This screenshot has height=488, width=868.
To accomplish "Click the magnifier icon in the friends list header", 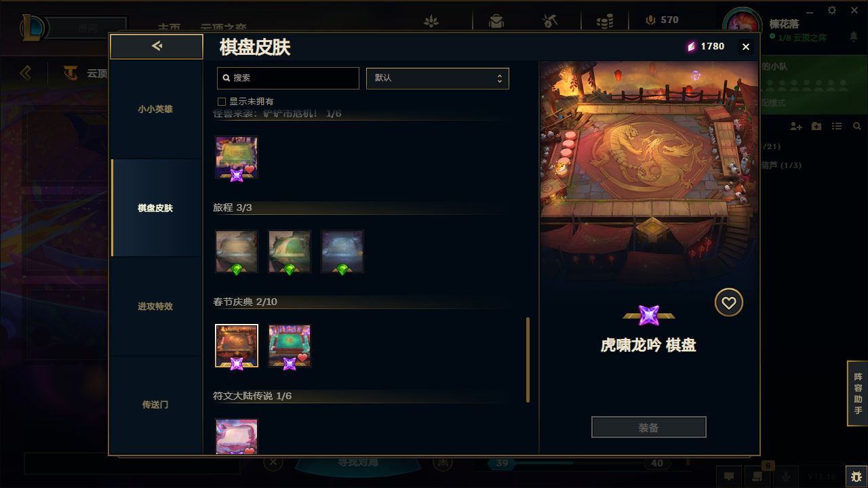I will click(x=856, y=126).
